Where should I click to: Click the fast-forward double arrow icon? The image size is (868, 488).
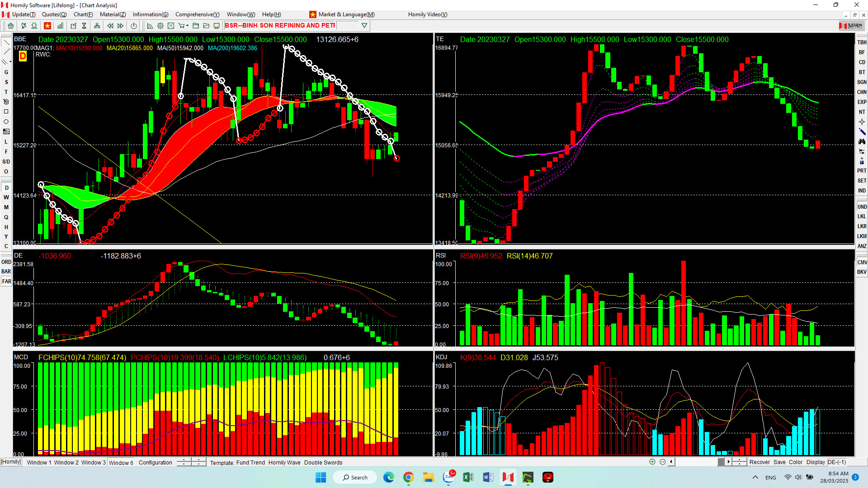(x=121, y=26)
